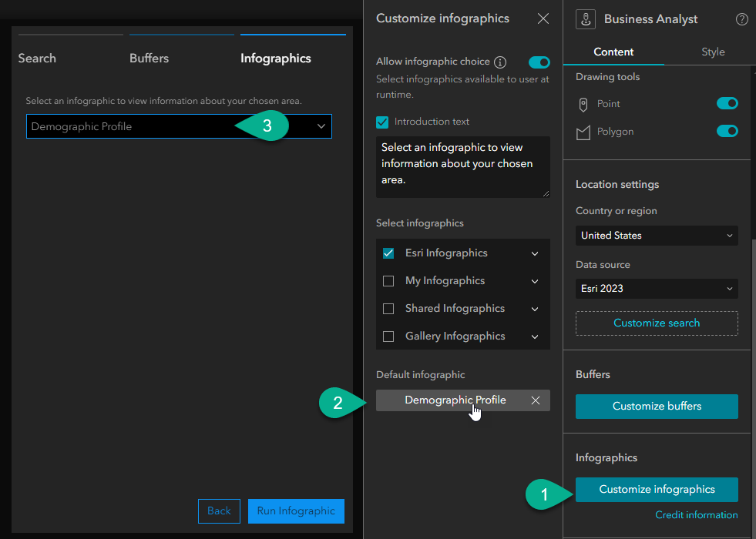Open the Country or region dropdown

coord(657,236)
